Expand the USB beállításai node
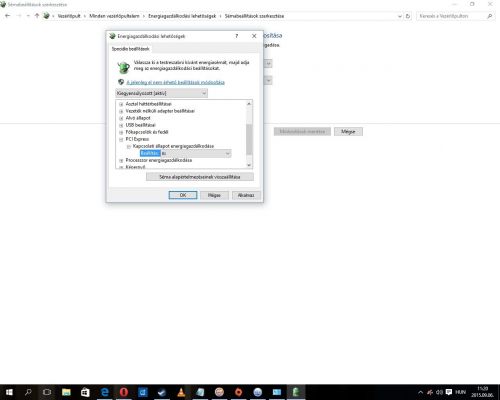Viewport: 500px width, 400px height. [x=121, y=125]
